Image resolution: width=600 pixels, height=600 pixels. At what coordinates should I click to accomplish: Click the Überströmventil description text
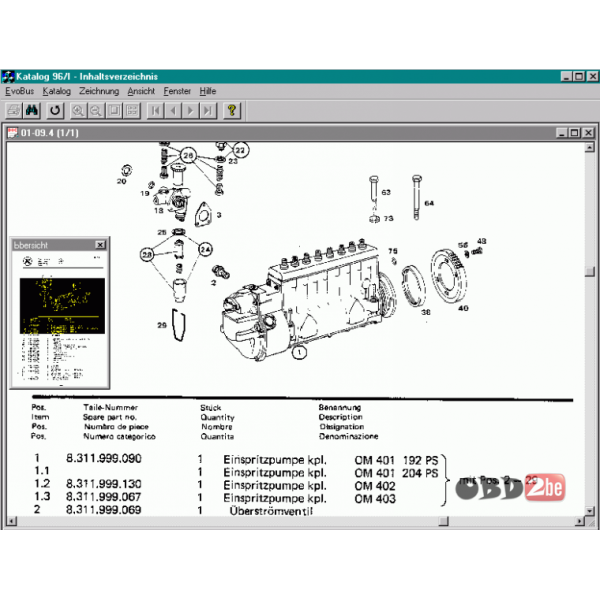click(271, 511)
